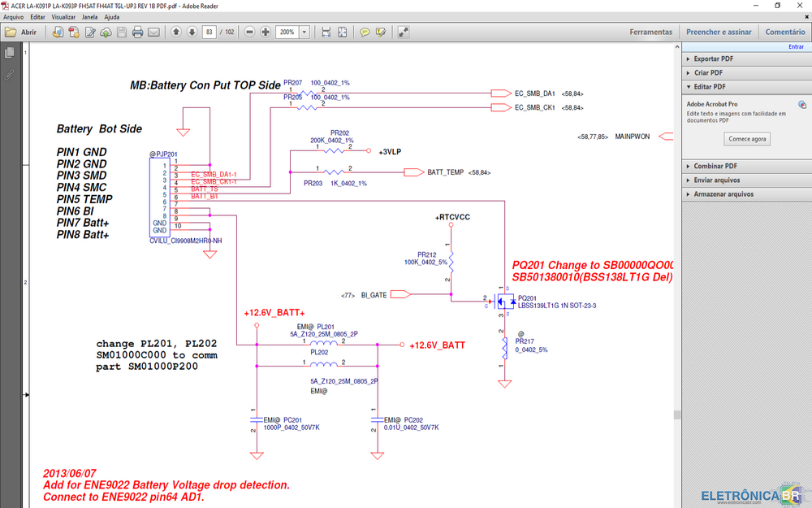Click the Zoom in plus button

pyautogui.click(x=266, y=32)
